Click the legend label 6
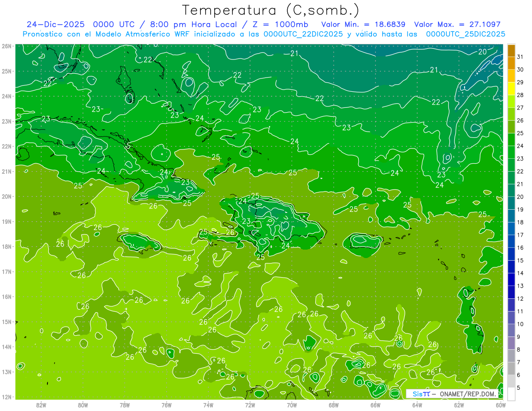Image resolution: width=532 pixels, height=411 pixels. pos(519,375)
